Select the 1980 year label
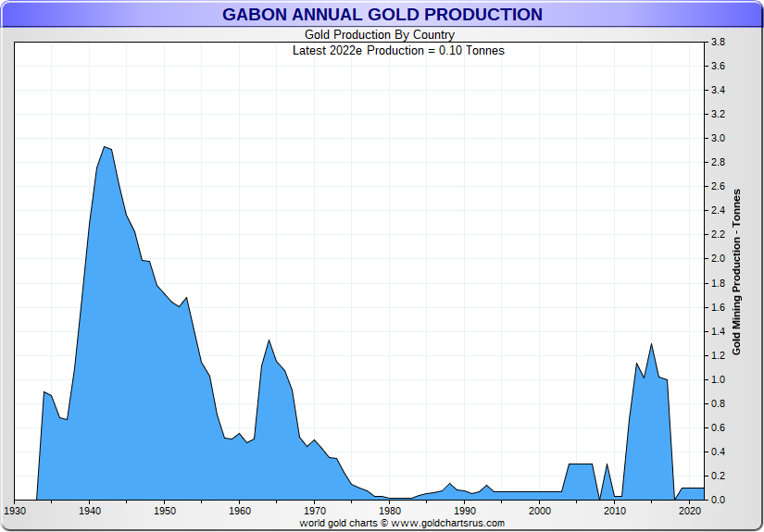 click(390, 511)
